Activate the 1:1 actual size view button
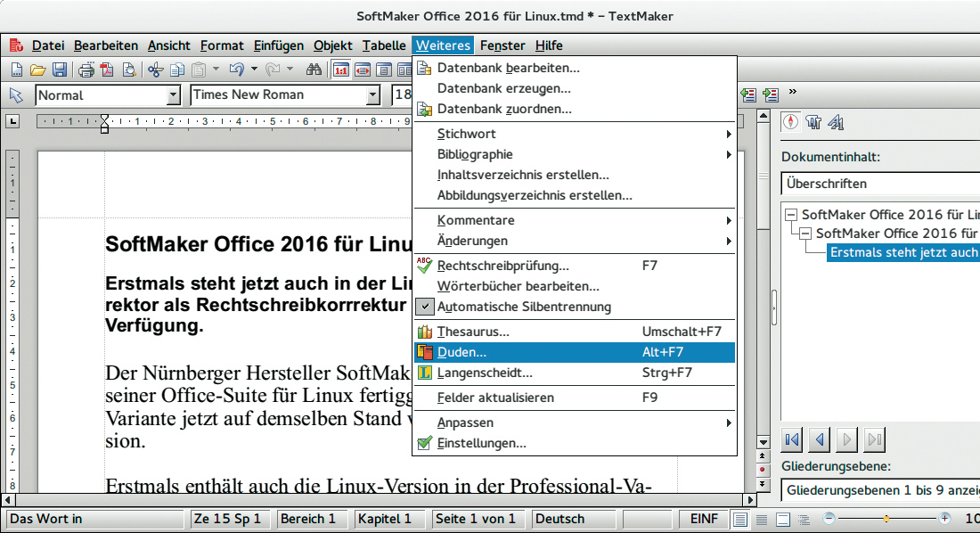The image size is (980, 533). click(341, 70)
